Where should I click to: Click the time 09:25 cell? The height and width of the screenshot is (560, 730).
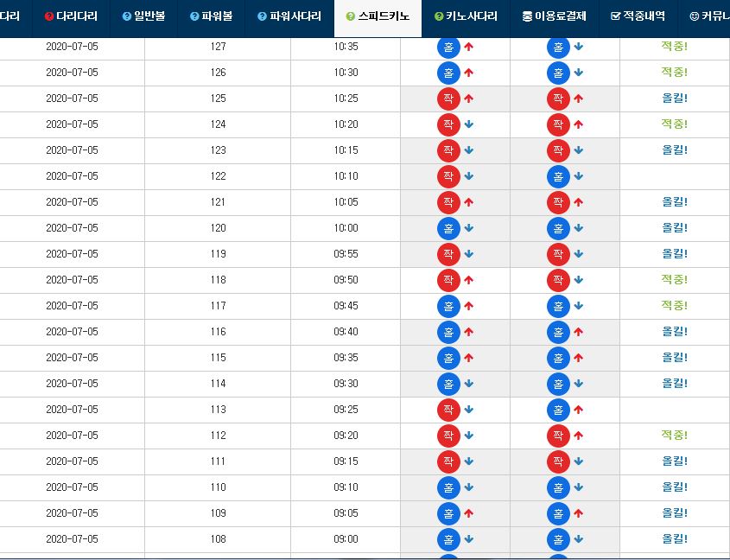pos(346,410)
